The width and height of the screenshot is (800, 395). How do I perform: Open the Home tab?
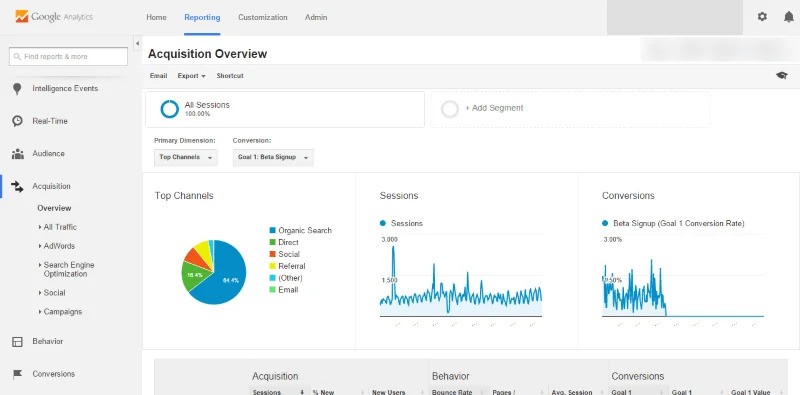point(156,17)
